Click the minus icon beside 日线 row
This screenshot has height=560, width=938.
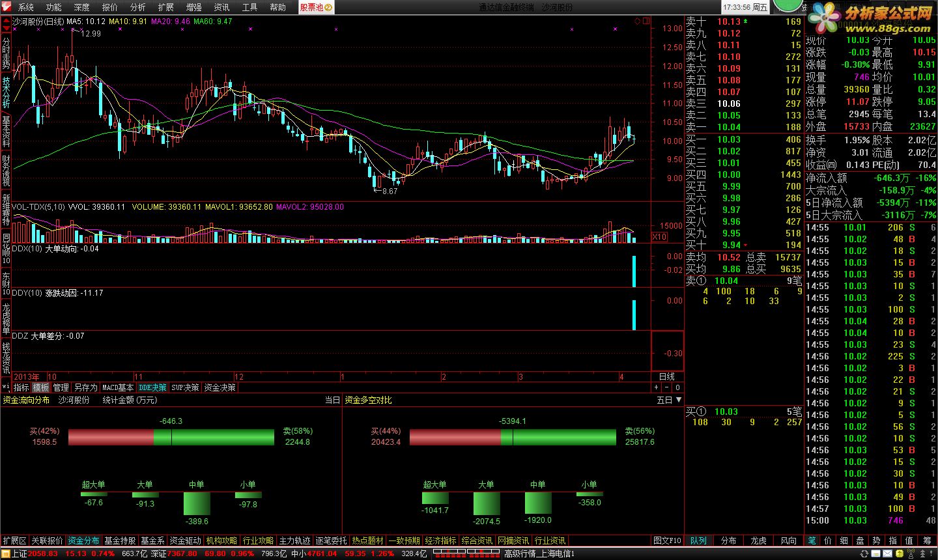(667, 387)
